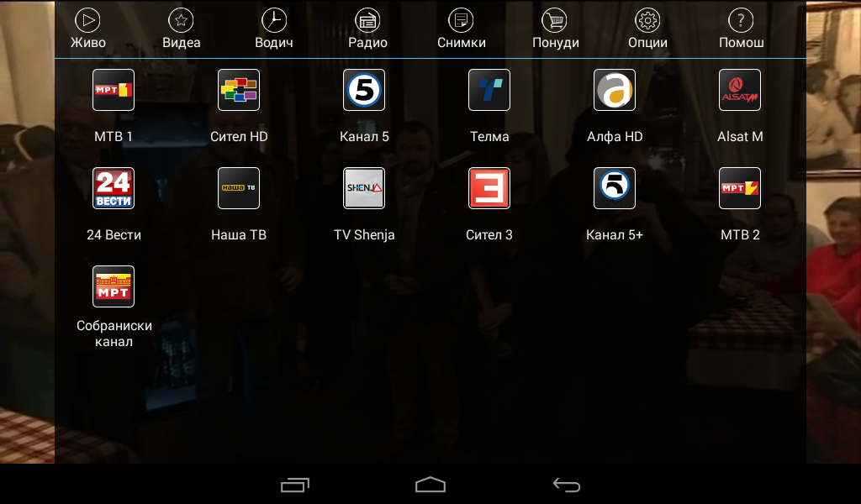Click the Сител HD channel name
Image resolution: width=861 pixels, height=504 pixels.
(239, 137)
